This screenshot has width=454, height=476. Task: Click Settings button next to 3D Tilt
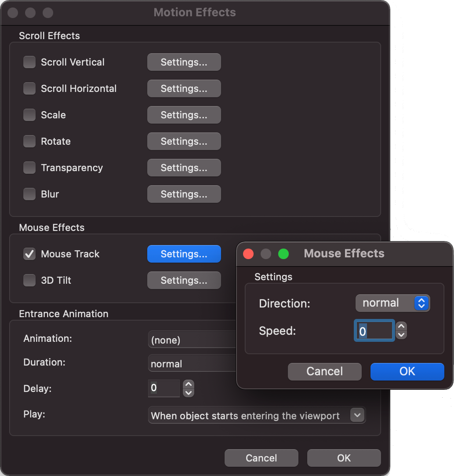pyautogui.click(x=184, y=280)
